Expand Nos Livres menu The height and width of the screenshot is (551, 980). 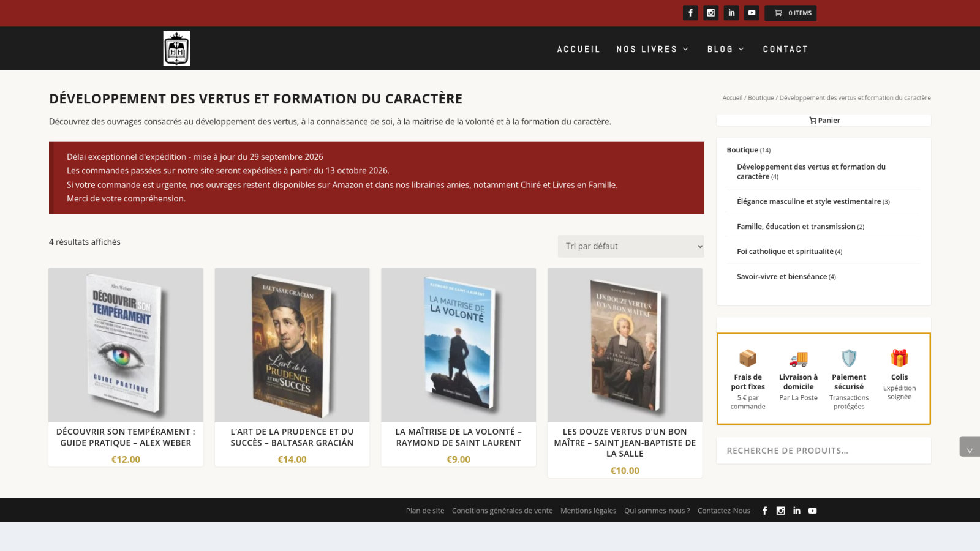click(x=652, y=49)
